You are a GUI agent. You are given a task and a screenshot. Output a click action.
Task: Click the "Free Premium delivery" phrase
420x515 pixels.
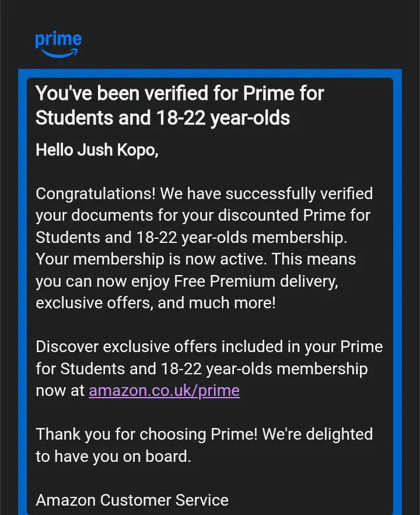click(x=256, y=281)
